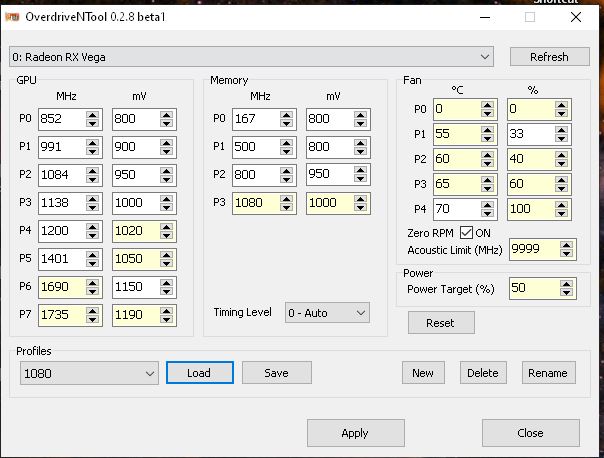The width and height of the screenshot is (604, 458).
Task: Click the Refresh button
Action: tap(549, 57)
